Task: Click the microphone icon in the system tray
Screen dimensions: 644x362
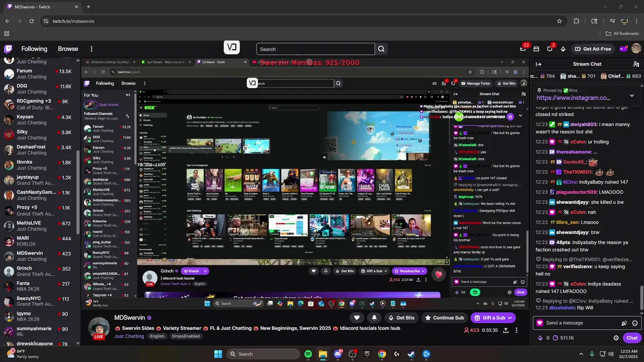Action: pos(592,354)
